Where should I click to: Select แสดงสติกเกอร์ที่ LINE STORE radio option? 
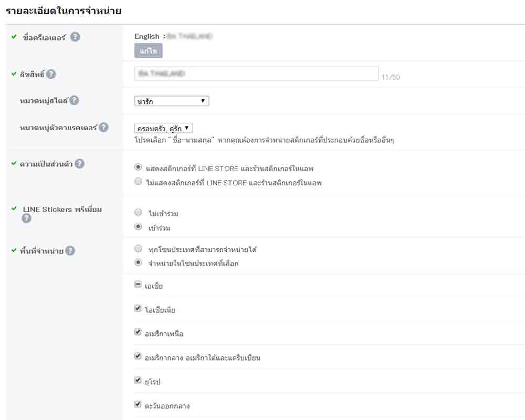pos(138,167)
